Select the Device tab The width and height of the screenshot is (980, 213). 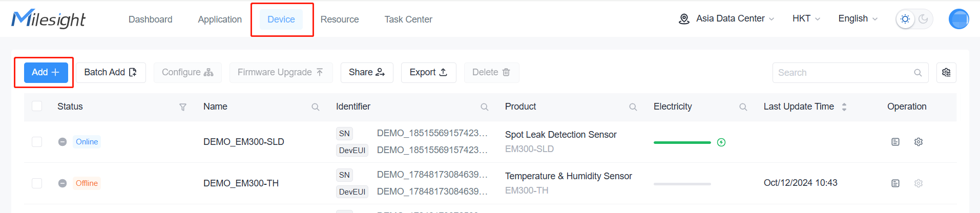[281, 19]
